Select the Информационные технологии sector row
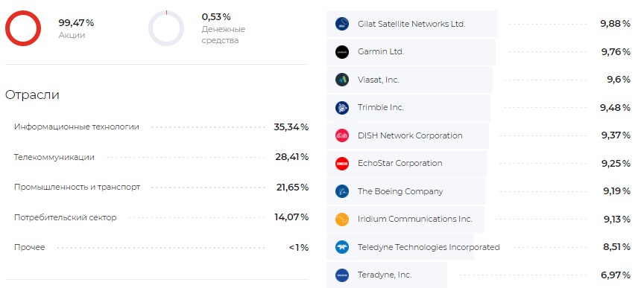The image size is (644, 288). pyautogui.click(x=161, y=127)
